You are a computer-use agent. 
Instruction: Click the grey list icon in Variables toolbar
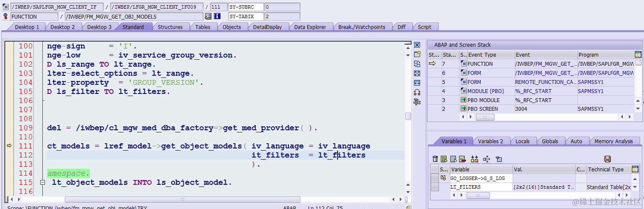(x=453, y=159)
